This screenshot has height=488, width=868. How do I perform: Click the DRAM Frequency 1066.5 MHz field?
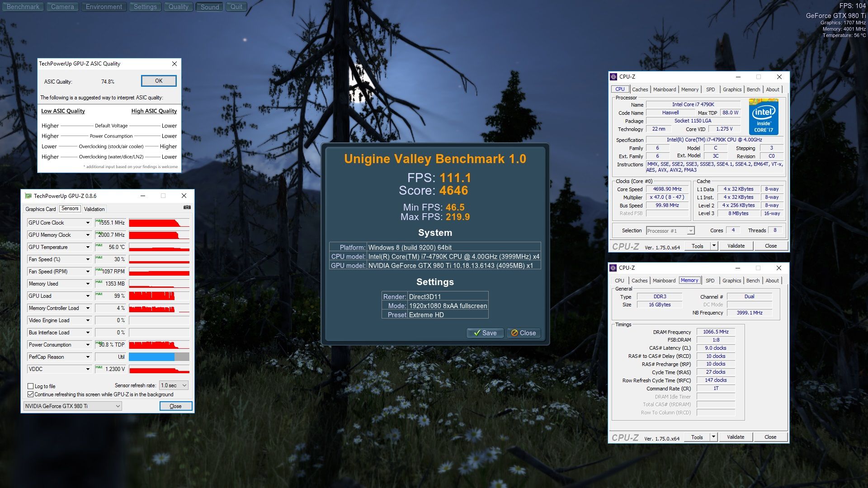tap(716, 332)
